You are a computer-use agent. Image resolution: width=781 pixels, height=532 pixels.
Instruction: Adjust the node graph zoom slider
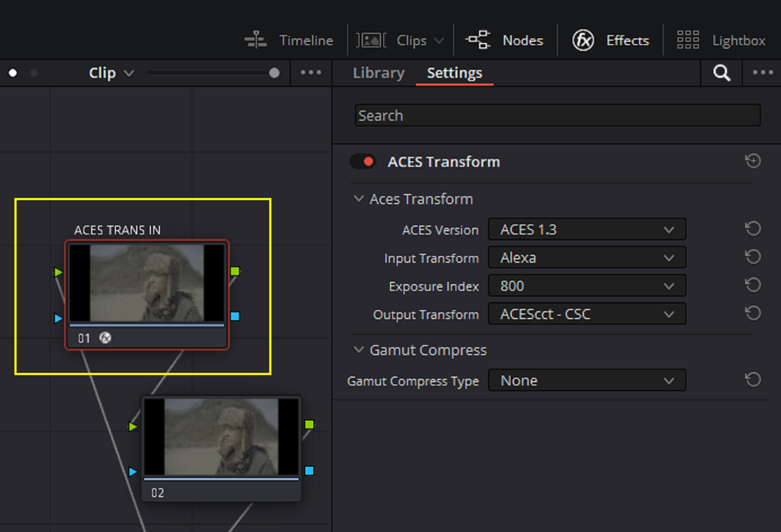pyautogui.click(x=274, y=72)
